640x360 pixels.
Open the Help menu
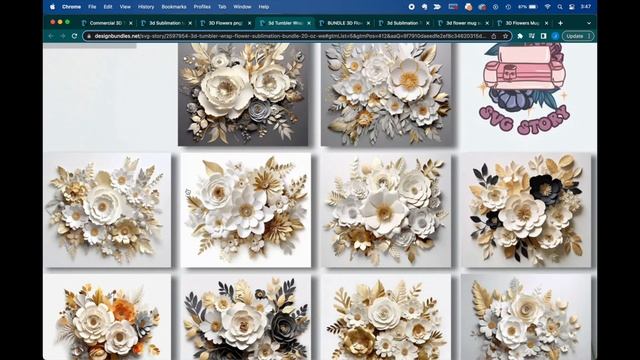(264, 7)
